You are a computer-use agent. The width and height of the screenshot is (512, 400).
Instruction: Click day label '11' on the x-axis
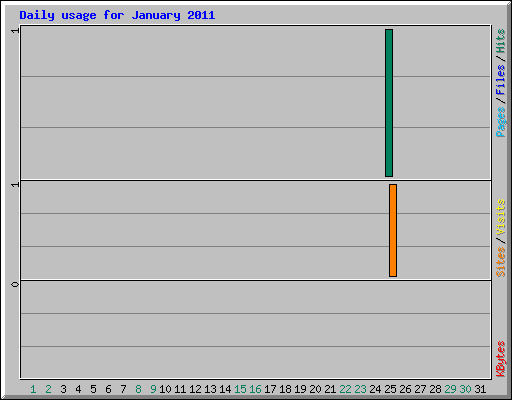180,389
